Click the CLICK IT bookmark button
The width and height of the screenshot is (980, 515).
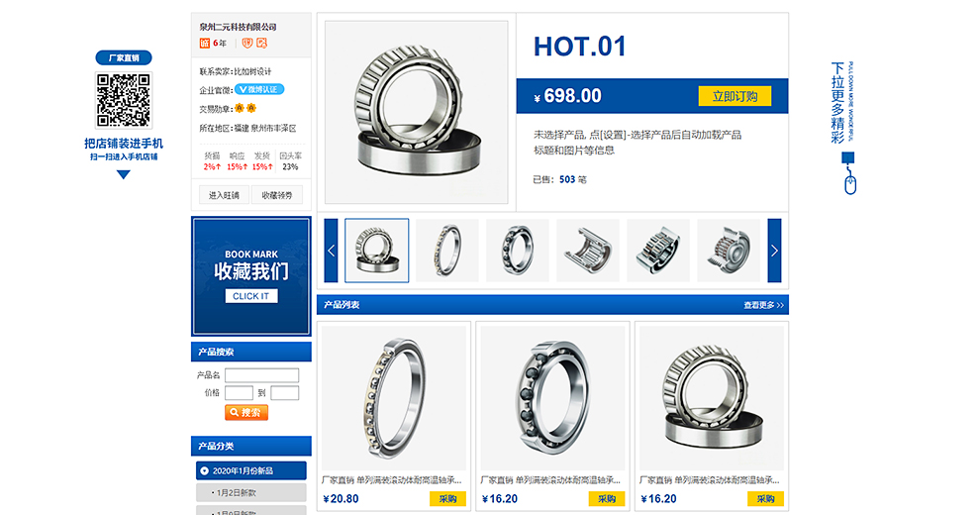[251, 296]
